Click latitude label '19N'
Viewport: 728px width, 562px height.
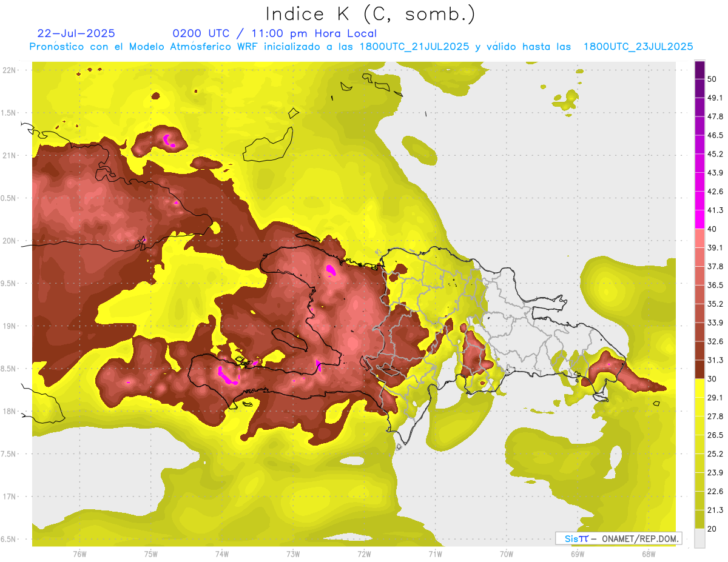pyautogui.click(x=10, y=326)
